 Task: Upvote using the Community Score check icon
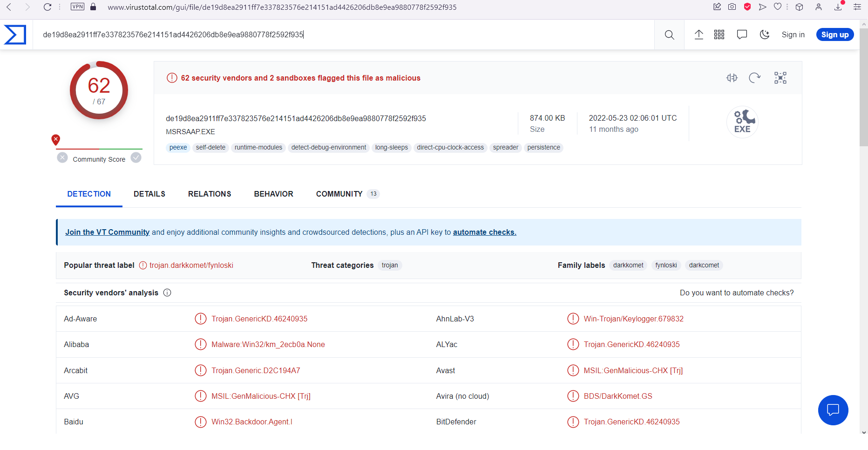coord(136,157)
